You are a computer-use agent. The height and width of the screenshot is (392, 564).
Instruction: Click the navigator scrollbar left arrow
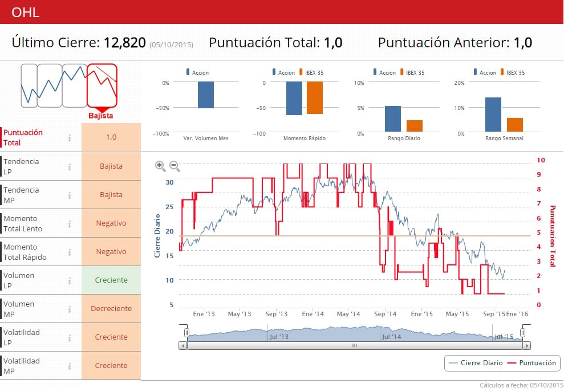pyautogui.click(x=183, y=346)
